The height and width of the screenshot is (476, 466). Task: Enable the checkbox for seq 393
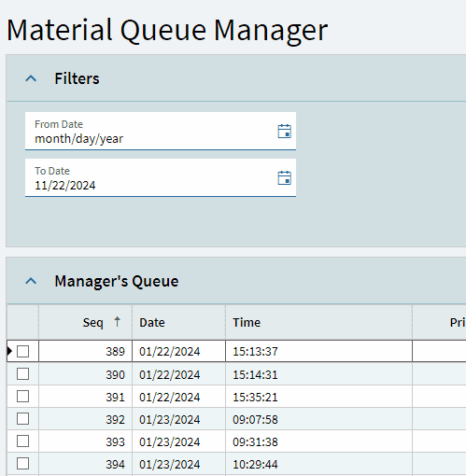click(22, 441)
